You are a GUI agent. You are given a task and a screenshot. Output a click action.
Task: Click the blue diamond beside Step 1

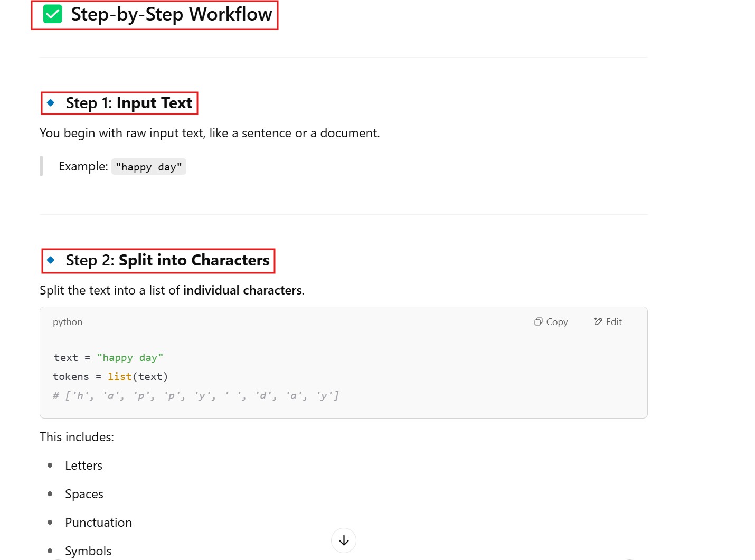pos(51,102)
